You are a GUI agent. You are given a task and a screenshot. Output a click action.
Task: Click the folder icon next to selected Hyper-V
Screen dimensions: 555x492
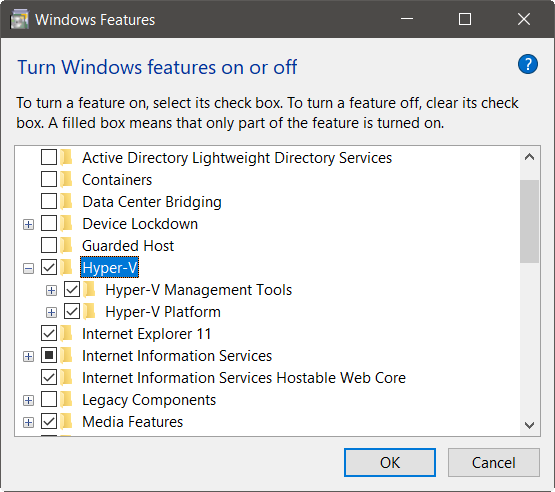[x=66, y=267]
